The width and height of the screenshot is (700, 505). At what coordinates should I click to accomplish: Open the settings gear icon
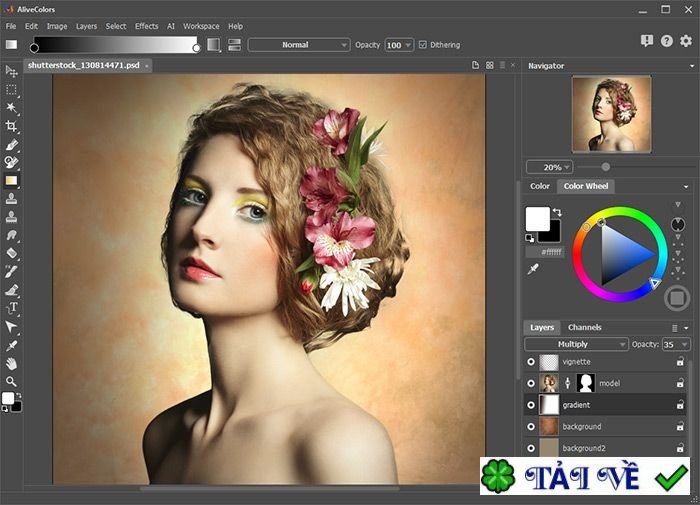[x=686, y=41]
